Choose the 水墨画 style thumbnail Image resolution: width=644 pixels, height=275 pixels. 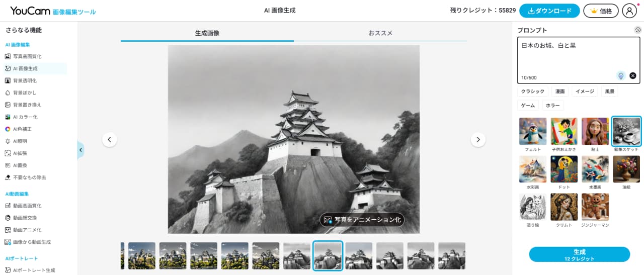point(595,169)
